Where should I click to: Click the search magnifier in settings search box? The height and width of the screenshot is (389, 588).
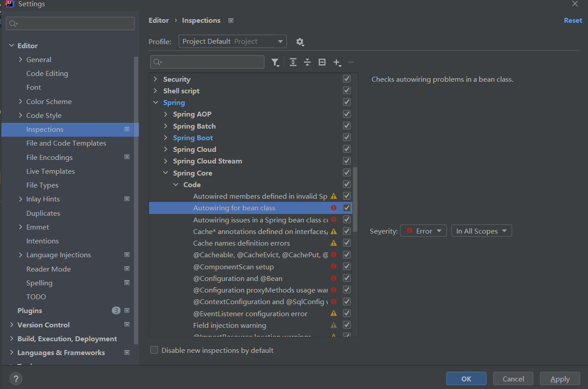13,24
